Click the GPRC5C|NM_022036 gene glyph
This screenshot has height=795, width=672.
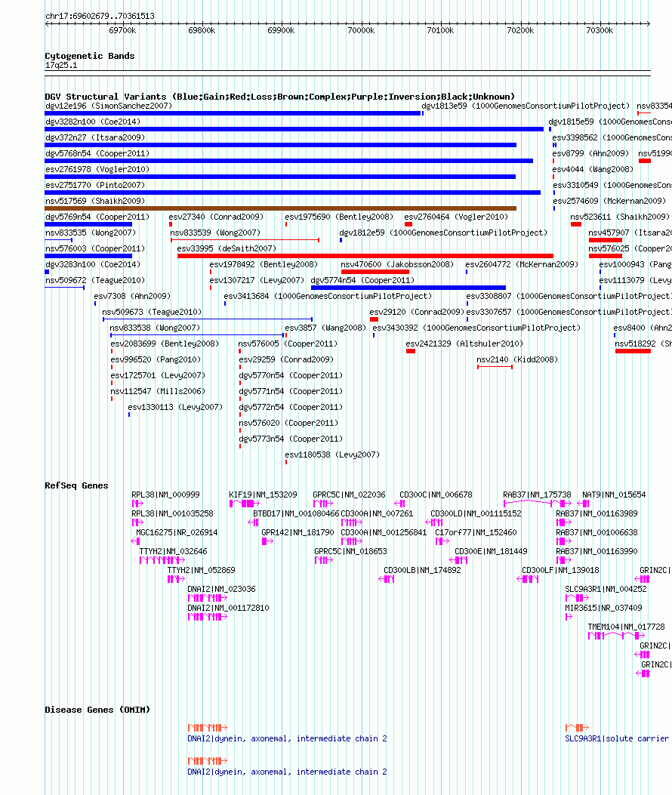[323, 504]
